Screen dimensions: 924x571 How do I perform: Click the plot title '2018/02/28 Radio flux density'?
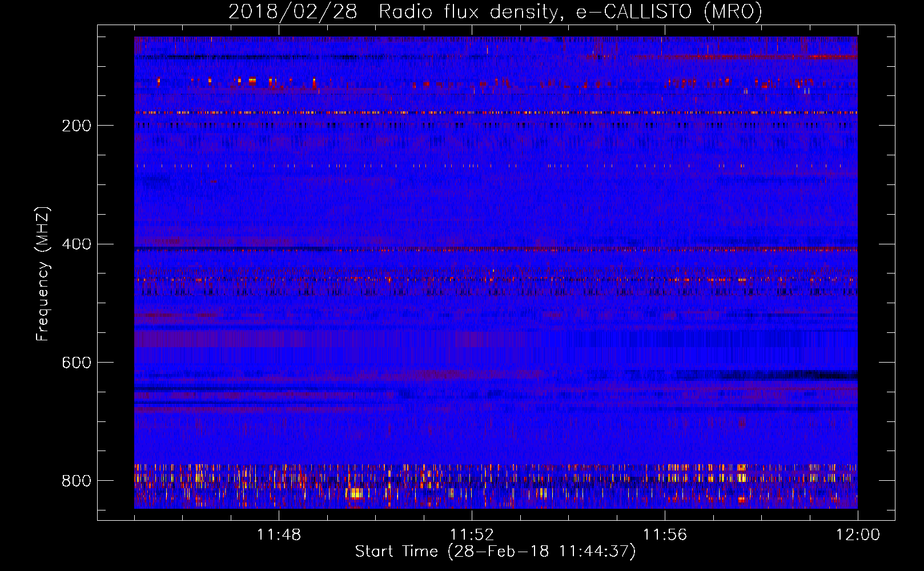point(495,11)
